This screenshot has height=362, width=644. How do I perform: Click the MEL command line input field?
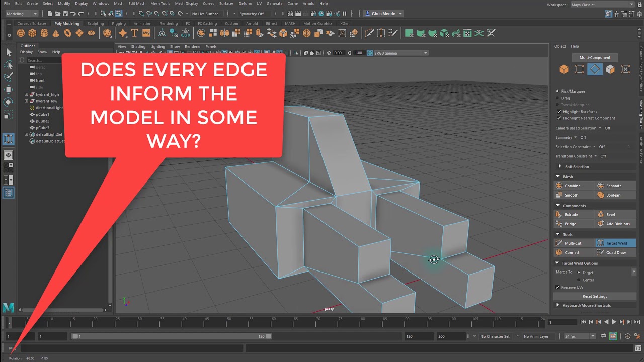132,348
